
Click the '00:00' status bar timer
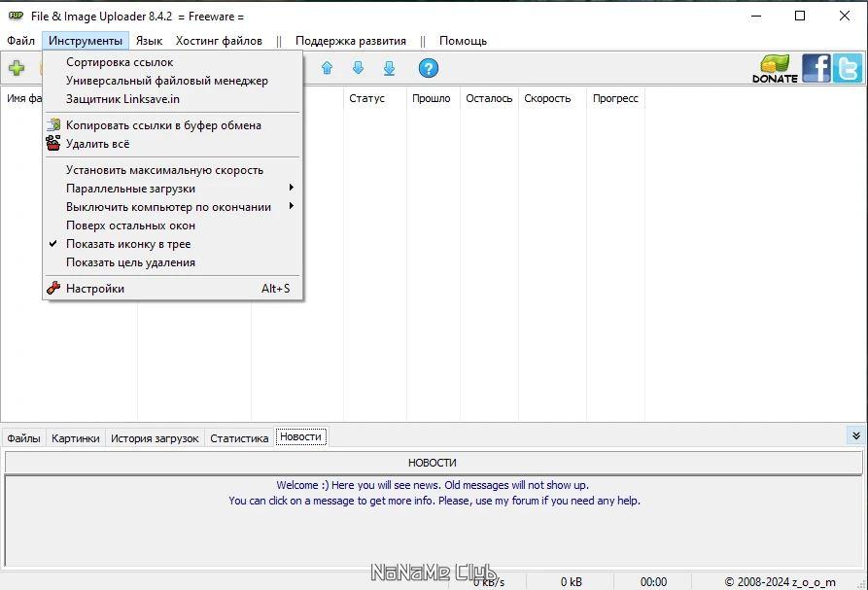pyautogui.click(x=653, y=581)
